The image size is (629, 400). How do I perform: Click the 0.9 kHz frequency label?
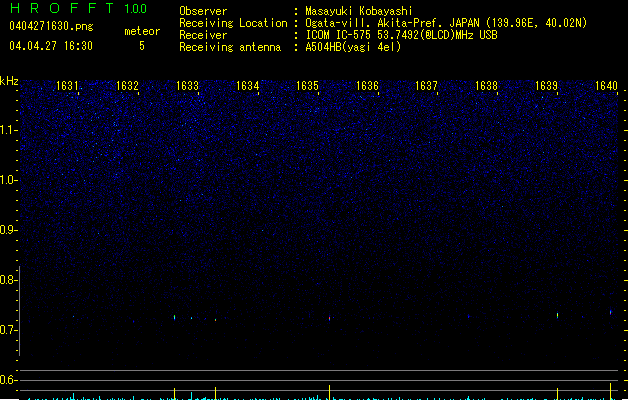(x=8, y=230)
